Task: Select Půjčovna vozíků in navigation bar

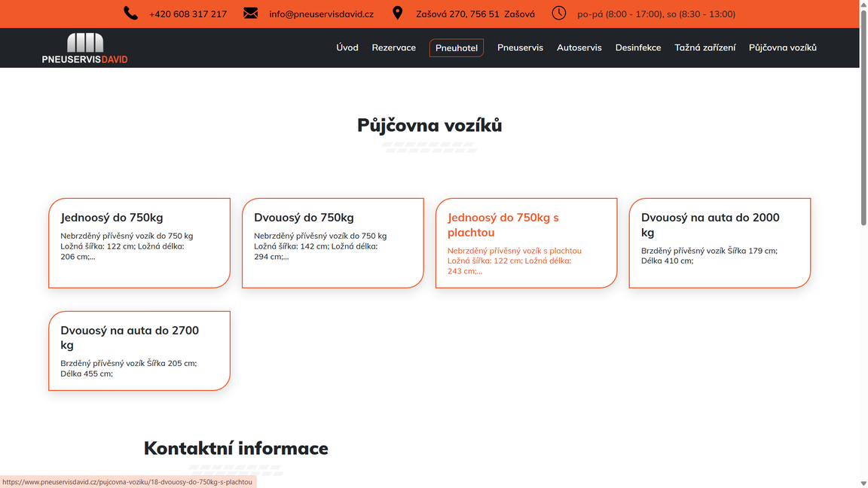Action: [x=782, y=47]
